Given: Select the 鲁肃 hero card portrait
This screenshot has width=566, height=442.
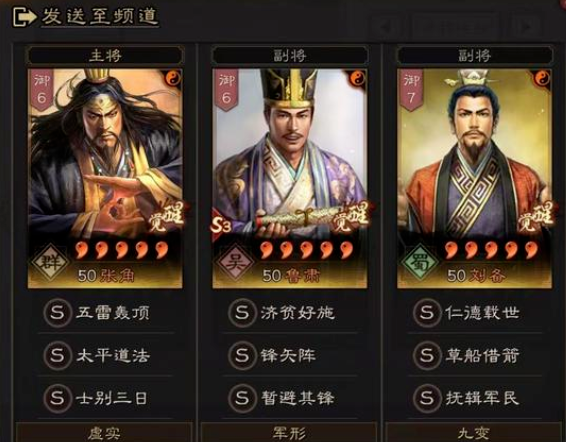Looking at the screenshot, I should (290, 178).
